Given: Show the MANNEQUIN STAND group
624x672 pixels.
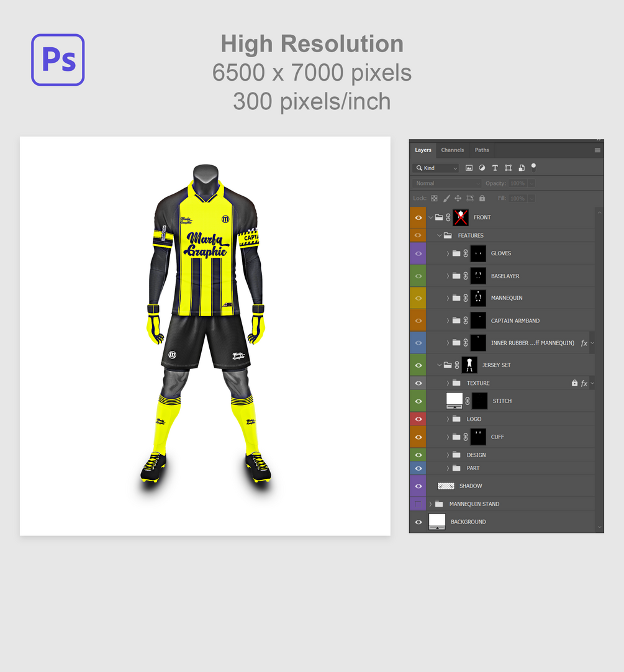Looking at the screenshot, I should tap(418, 504).
